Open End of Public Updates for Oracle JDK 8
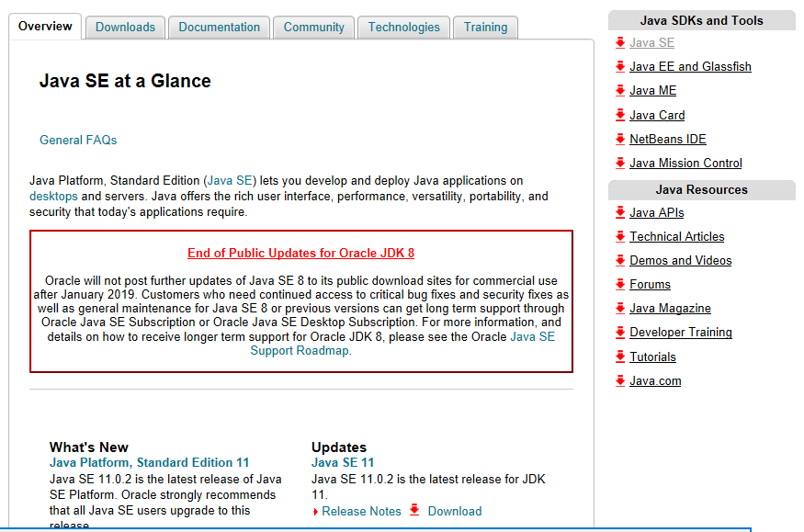Viewport: 804px width, 532px height. (301, 254)
